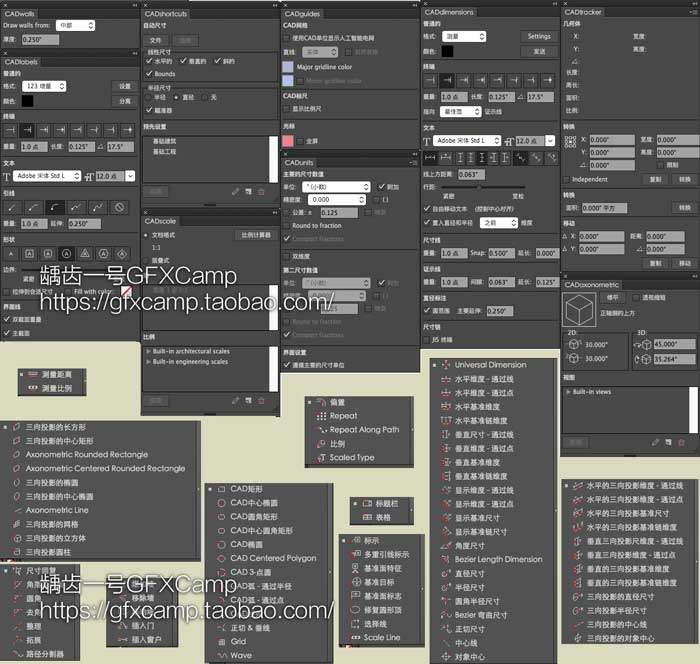Open the 0.000 precision dropdown in CADunits
The image size is (700, 664).
(x=337, y=200)
